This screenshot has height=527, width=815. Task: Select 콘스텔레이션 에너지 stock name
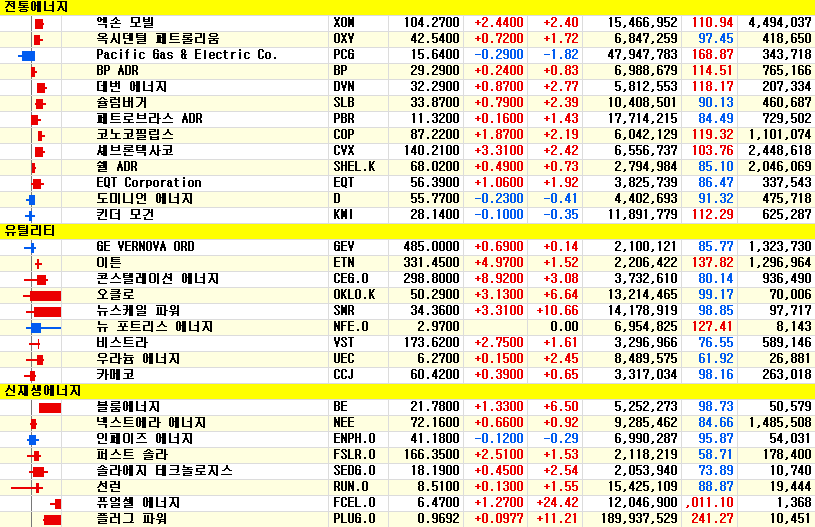point(157,279)
